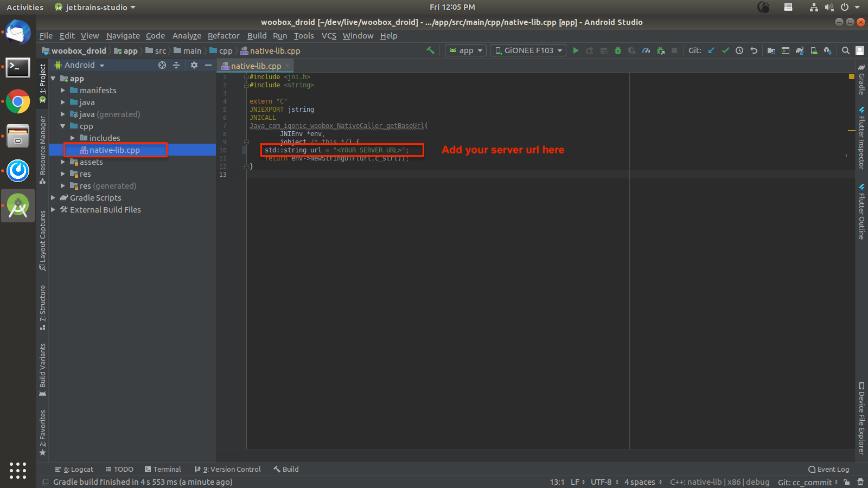Viewport: 868px width, 488px height.
Task: Click the Git: cc_commit branch widget
Action: tap(808, 482)
